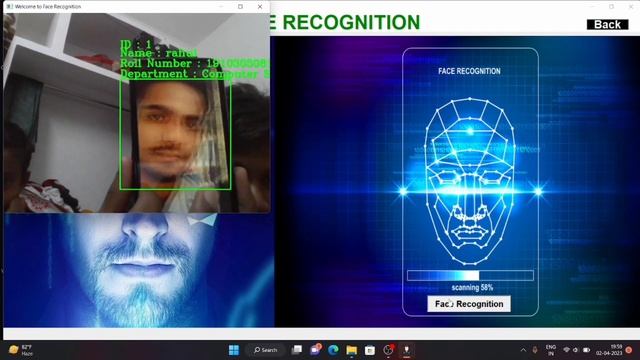Open the Wi-Fi network icon

point(566,350)
